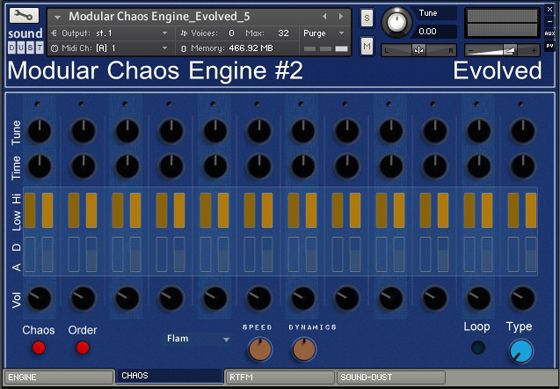This screenshot has width=560, height=389.
Task: Adjust seventh column Time knob
Action: (x=303, y=166)
